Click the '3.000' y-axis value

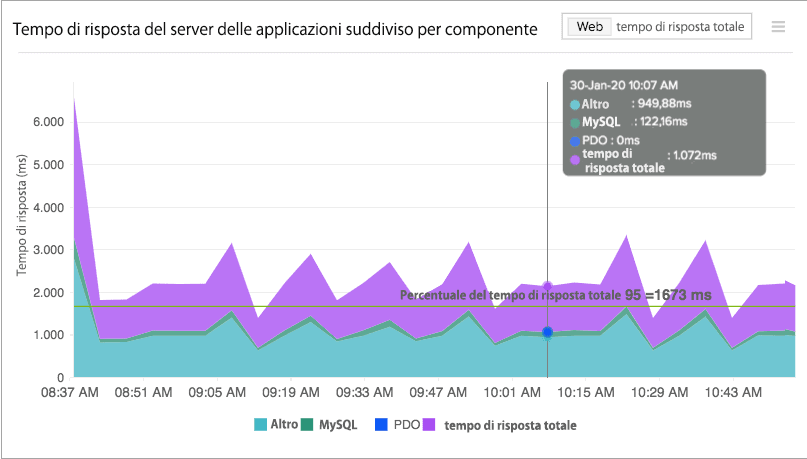pos(48,250)
